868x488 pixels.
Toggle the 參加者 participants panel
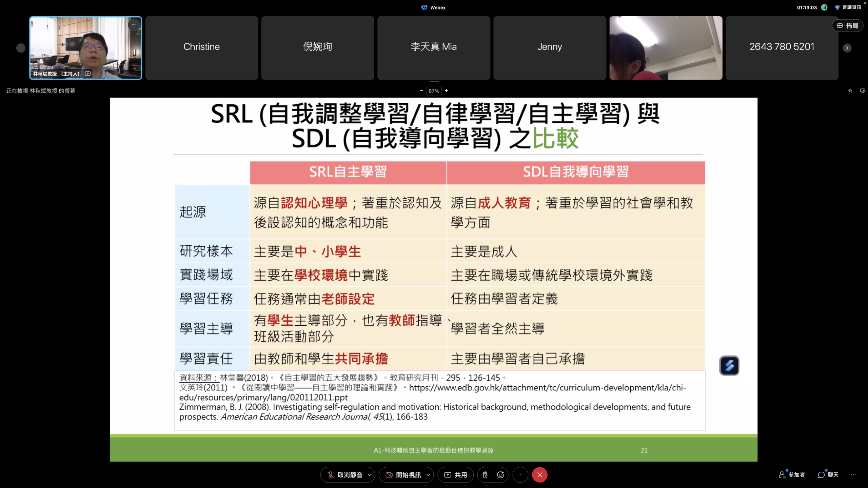click(792, 475)
